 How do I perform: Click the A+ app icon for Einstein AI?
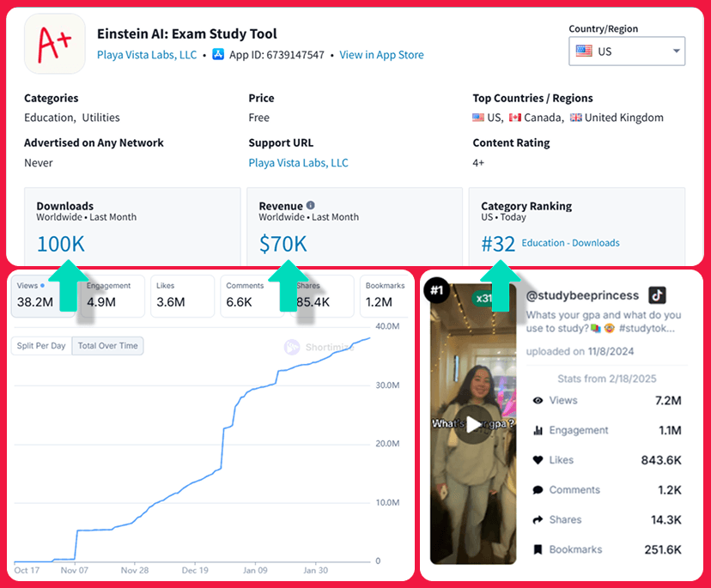click(53, 45)
